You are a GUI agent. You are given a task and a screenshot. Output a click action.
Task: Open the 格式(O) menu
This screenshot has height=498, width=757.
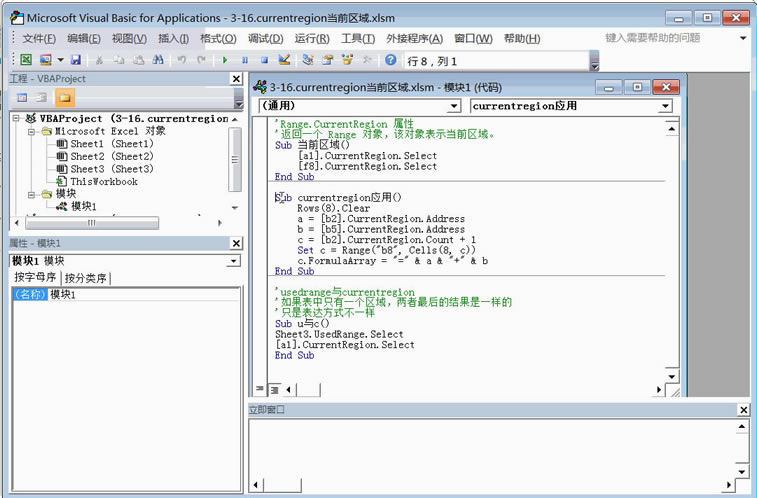coord(218,39)
